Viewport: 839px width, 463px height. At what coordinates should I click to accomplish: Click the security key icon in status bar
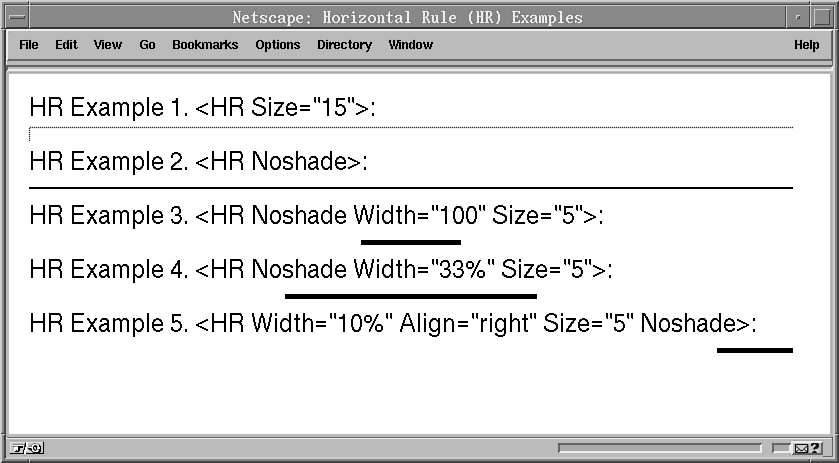[x=26, y=448]
